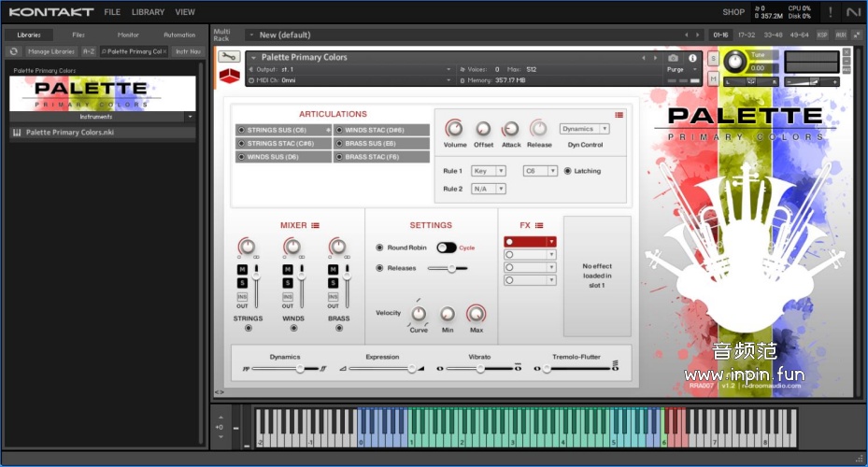The image size is (868, 467).
Task: Click the red Red Room Audio cube logo
Action: (229, 76)
